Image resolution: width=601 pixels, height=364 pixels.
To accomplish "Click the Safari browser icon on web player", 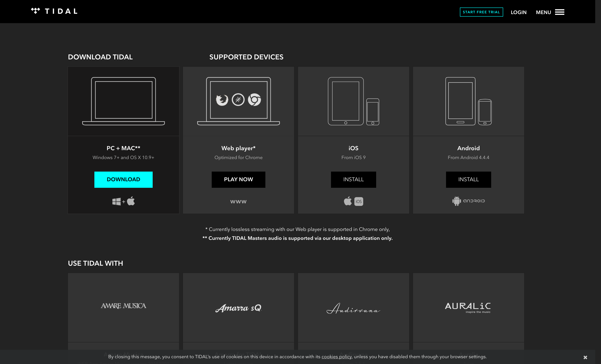I will click(238, 99).
